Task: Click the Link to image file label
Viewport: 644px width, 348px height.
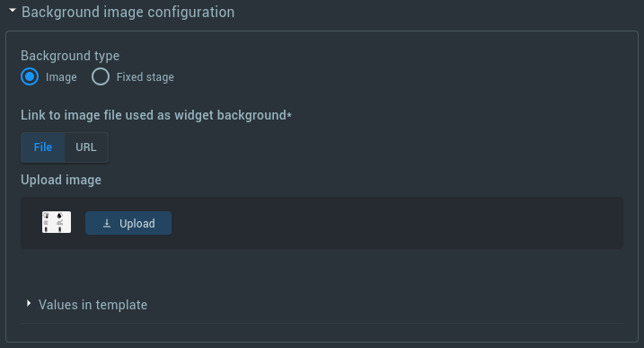Action: (x=154, y=115)
